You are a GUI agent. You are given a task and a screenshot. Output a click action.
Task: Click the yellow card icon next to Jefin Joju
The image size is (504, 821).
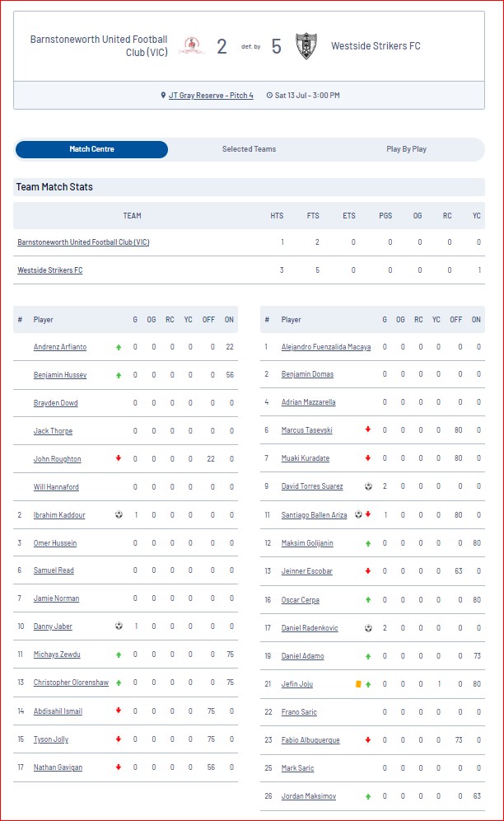point(358,684)
